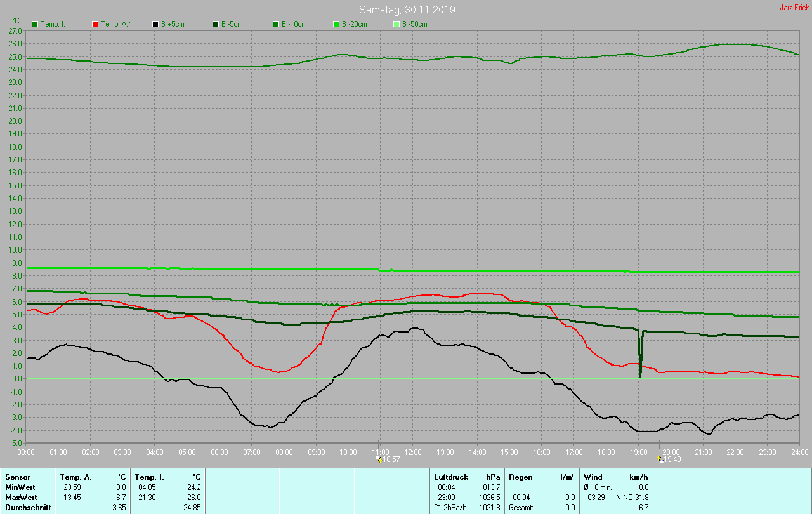This screenshot has width=812, height=514.
Task: Click the '^1.2hPa/h' pressure trend value
Action: pos(450,508)
